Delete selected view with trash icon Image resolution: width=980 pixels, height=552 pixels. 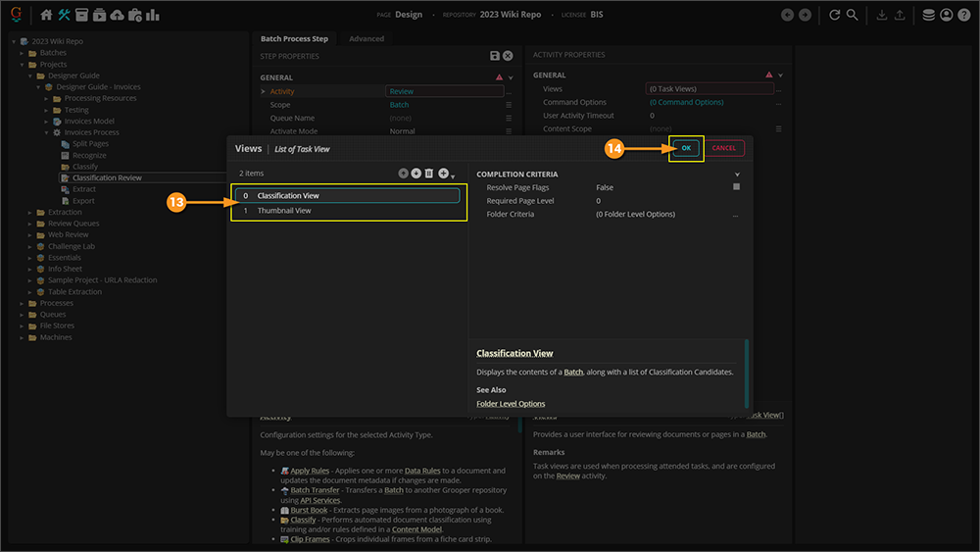tap(428, 174)
